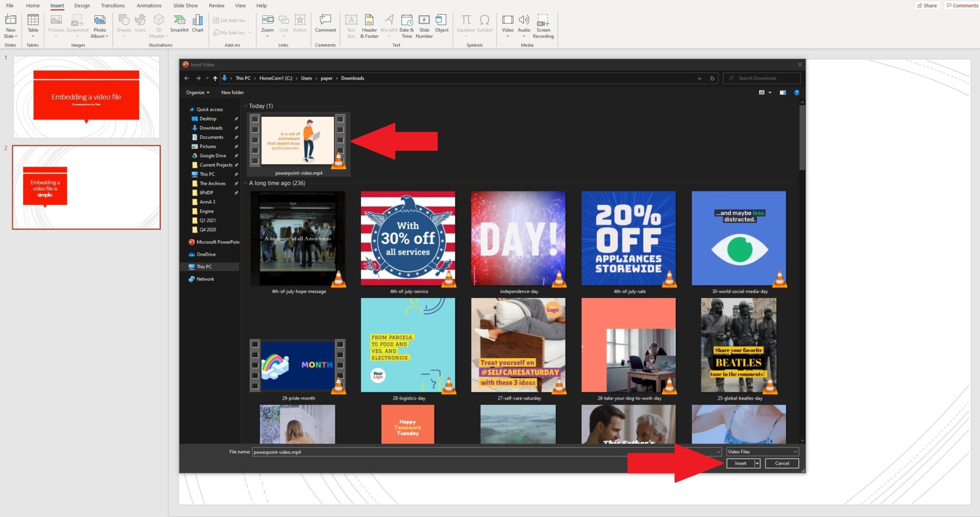
Task: Insert a SmartArt graphic
Action: (x=179, y=26)
